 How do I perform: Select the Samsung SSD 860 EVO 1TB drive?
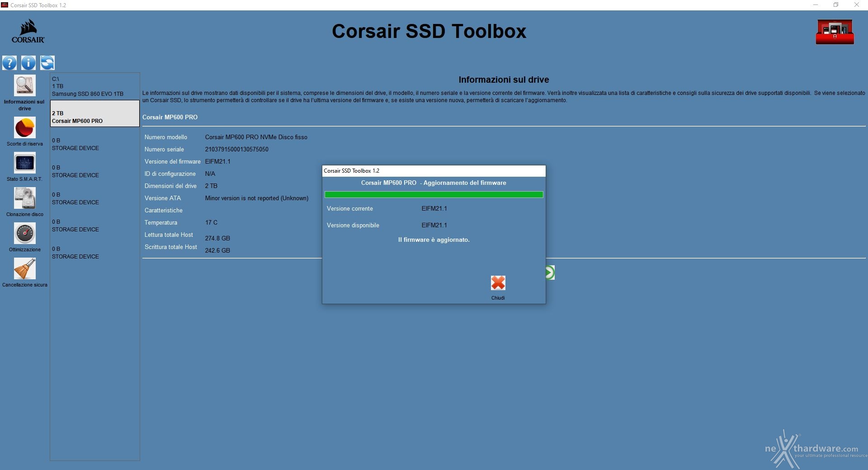coord(94,86)
